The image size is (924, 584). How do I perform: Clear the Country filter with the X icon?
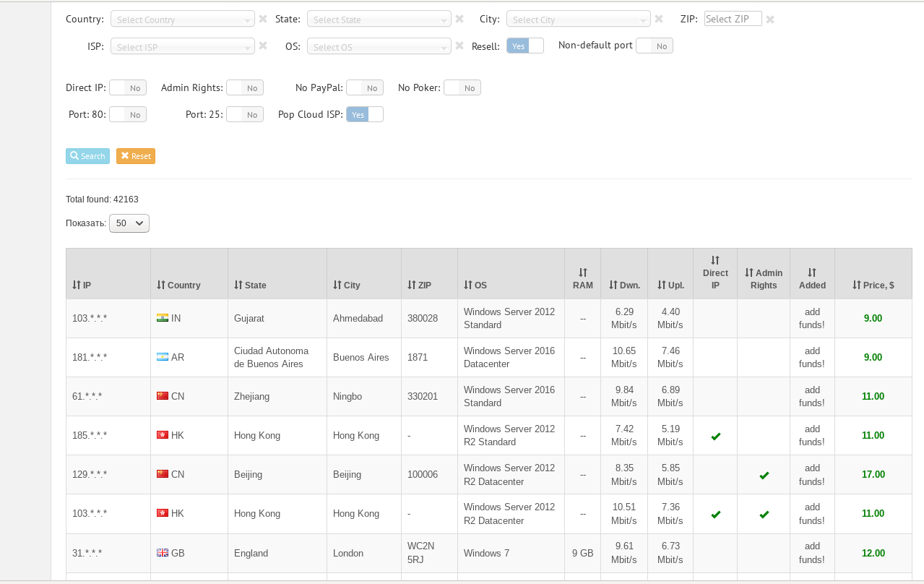(263, 20)
